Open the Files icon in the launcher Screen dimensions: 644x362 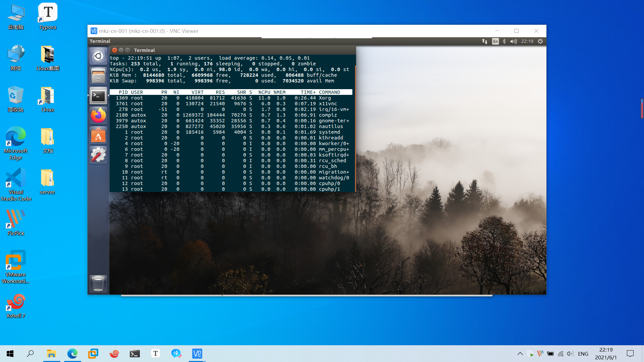pos(98,75)
